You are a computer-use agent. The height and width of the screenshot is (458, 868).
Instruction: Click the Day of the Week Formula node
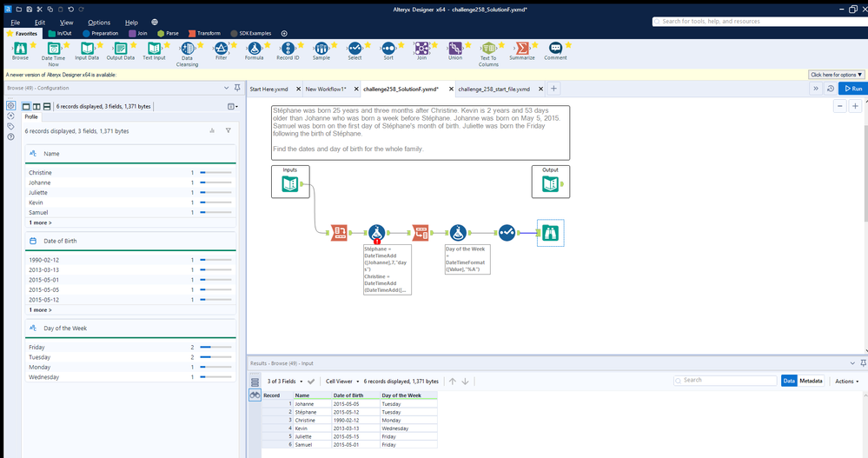(x=458, y=233)
